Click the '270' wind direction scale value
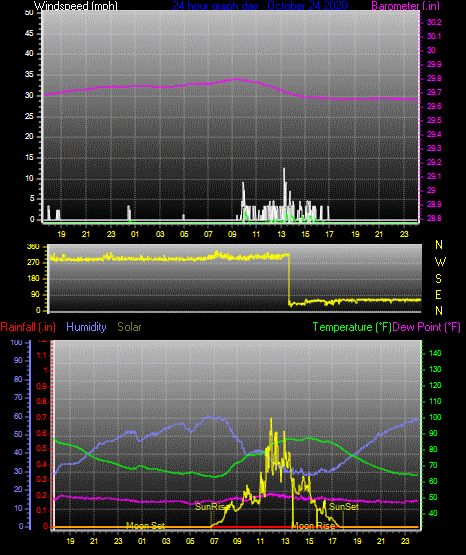 (x=33, y=263)
